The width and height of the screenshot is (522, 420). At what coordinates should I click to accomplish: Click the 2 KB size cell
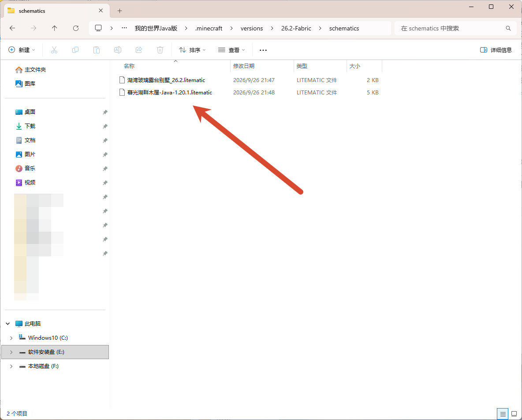(x=373, y=80)
